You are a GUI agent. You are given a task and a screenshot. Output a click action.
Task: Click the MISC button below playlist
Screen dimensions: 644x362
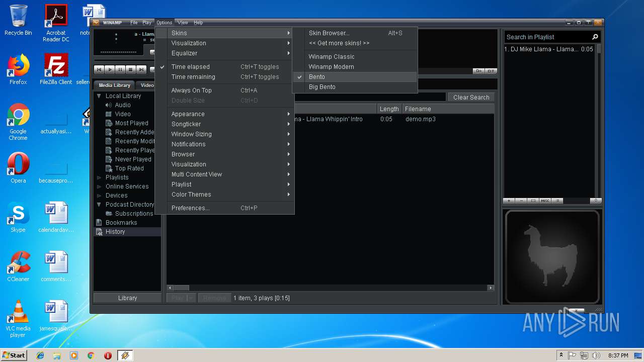point(545,201)
